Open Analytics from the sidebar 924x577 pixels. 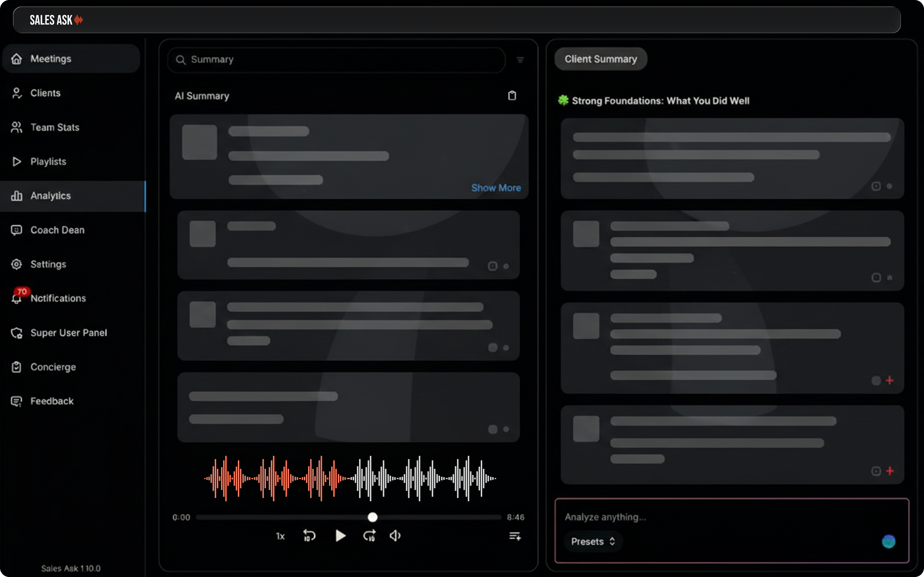point(51,196)
